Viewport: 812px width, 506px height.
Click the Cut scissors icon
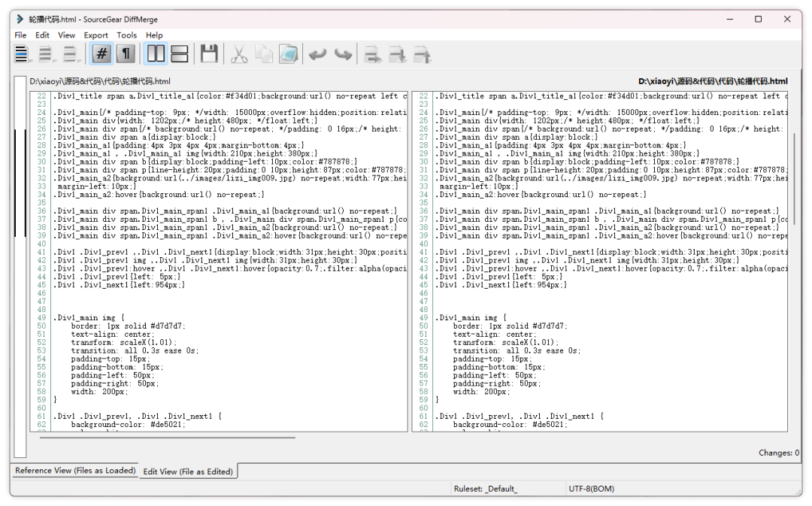point(239,54)
